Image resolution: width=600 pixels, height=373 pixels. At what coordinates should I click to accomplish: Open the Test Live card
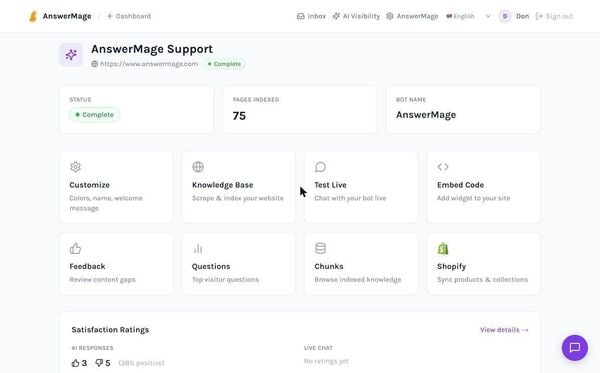[x=361, y=187]
